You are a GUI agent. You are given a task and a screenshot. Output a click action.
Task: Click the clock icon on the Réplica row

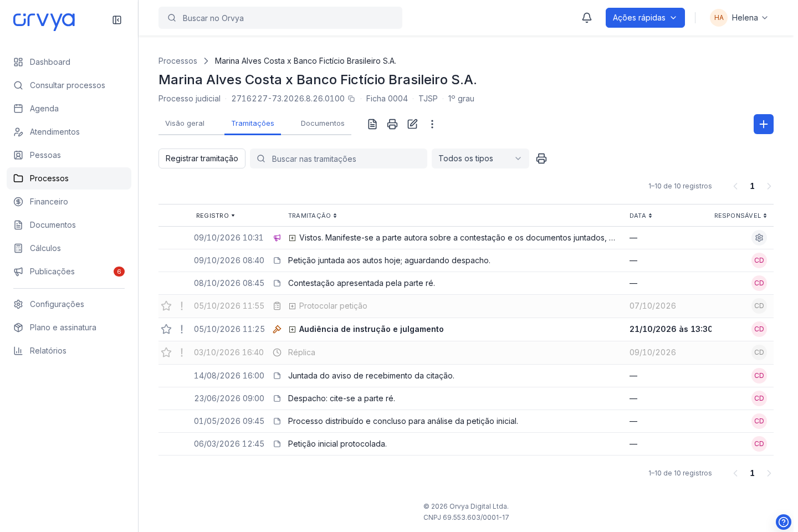click(277, 352)
